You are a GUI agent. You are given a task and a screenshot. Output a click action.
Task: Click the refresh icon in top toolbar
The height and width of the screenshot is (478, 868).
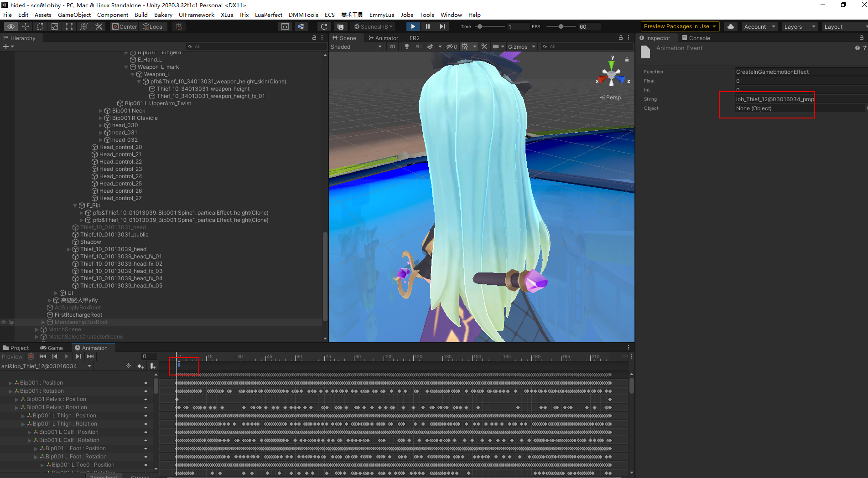324,26
